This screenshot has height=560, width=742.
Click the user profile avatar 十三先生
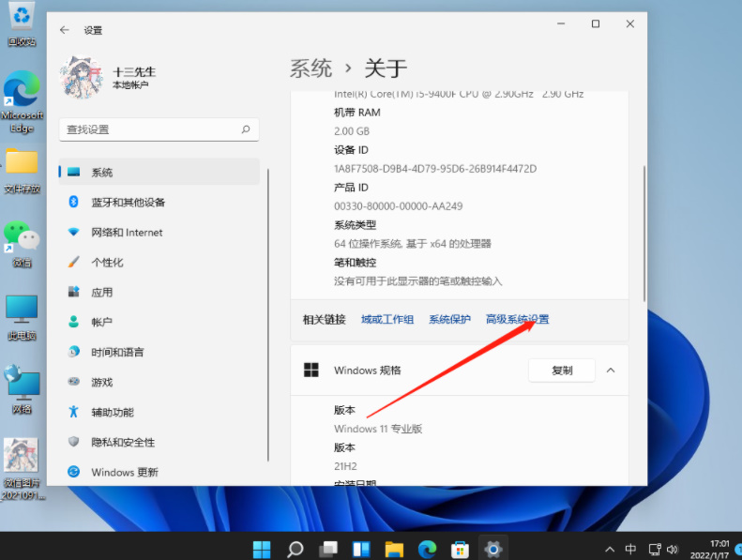tap(83, 77)
